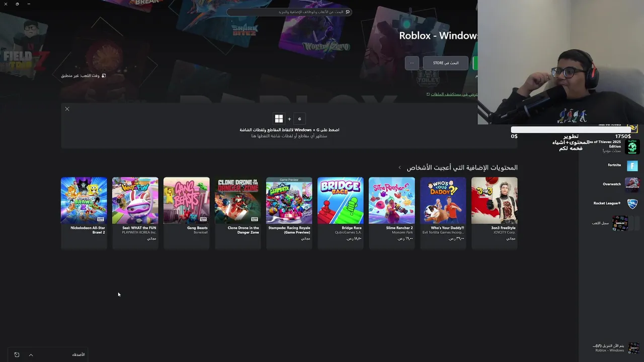Click the QubicGames S.A. publisher text

(348, 232)
